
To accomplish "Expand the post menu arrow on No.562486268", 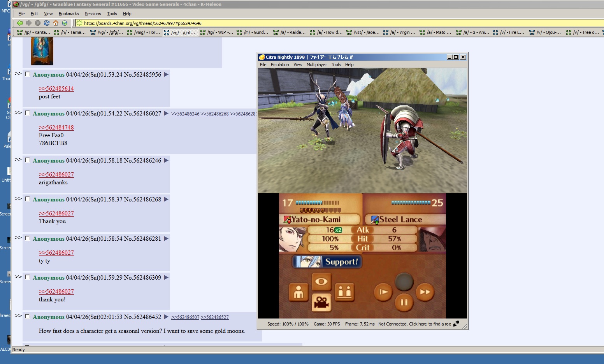I will coord(166,199).
